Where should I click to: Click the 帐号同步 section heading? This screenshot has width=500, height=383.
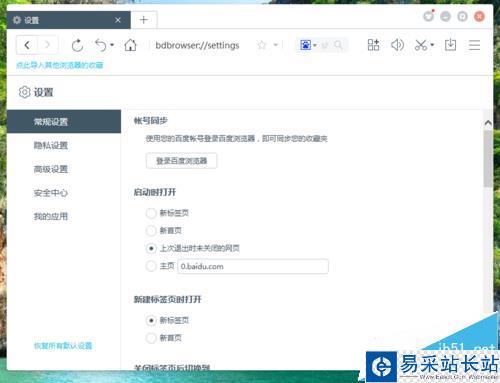coord(150,121)
